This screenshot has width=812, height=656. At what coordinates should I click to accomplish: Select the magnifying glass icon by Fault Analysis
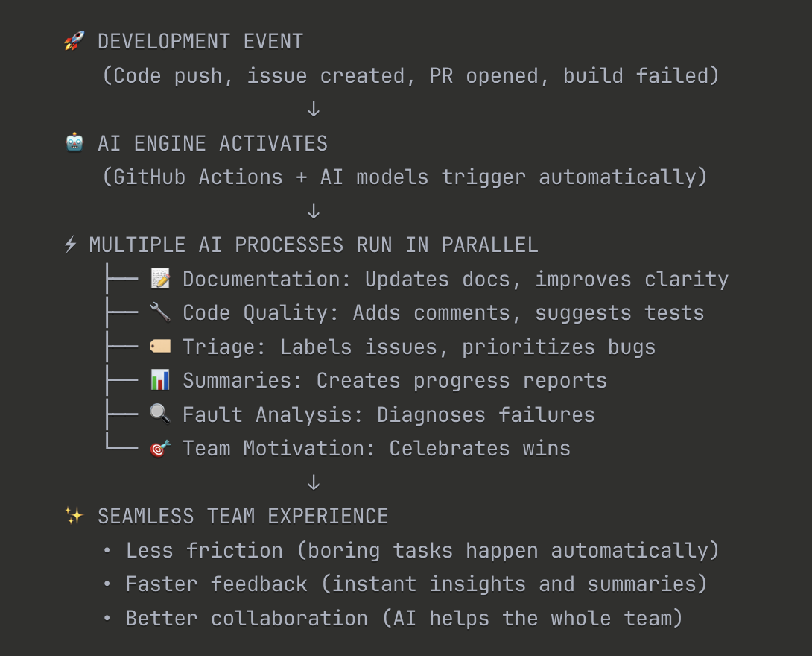coord(160,414)
